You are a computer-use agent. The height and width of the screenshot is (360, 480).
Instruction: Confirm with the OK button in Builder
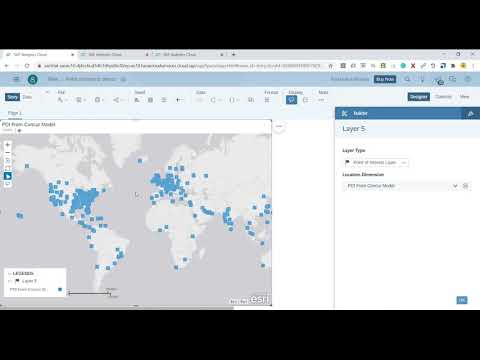[x=462, y=300]
